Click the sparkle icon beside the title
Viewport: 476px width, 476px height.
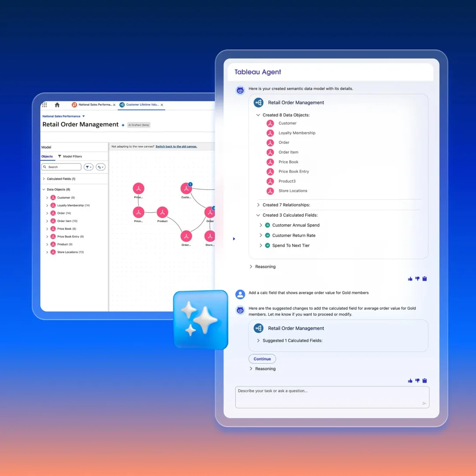click(123, 125)
